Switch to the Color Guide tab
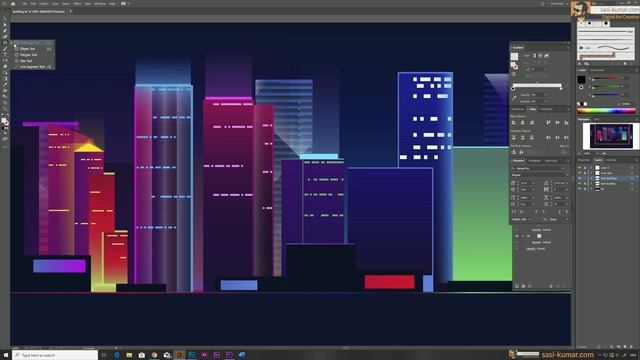This screenshot has width=640, height=360. [598, 70]
